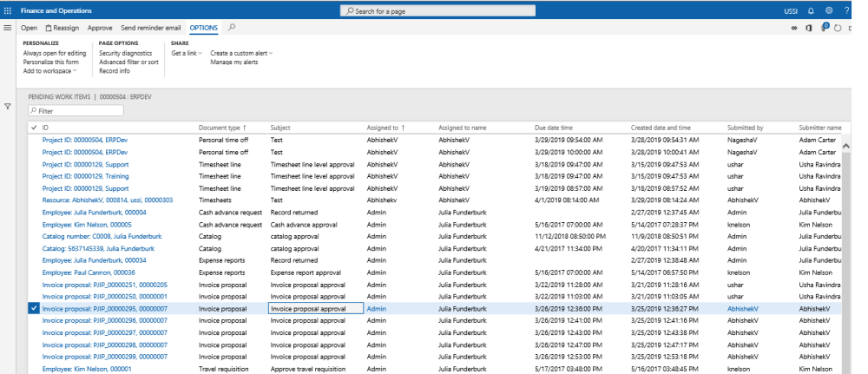
Task: Show the filter pane funnel icon
Action: (x=8, y=107)
